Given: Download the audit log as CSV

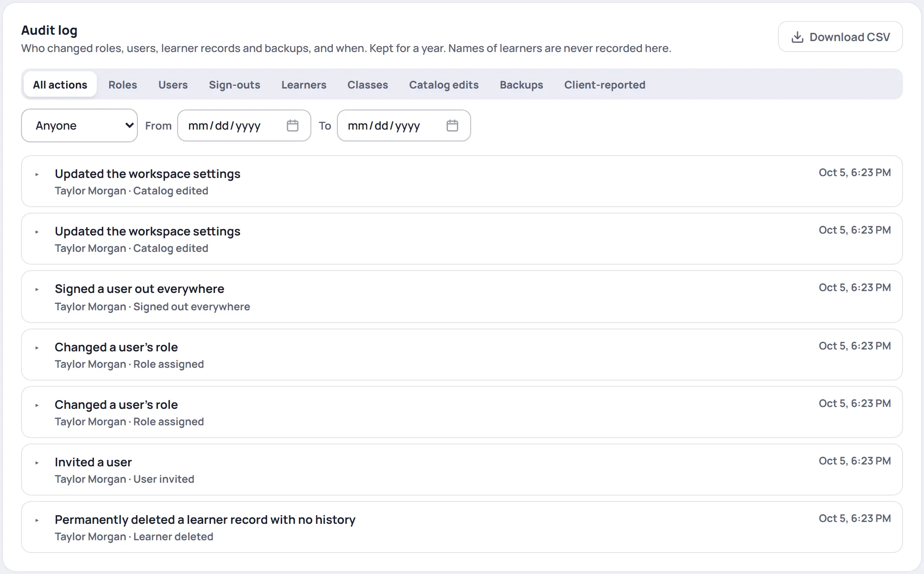Looking at the screenshot, I should (840, 37).
